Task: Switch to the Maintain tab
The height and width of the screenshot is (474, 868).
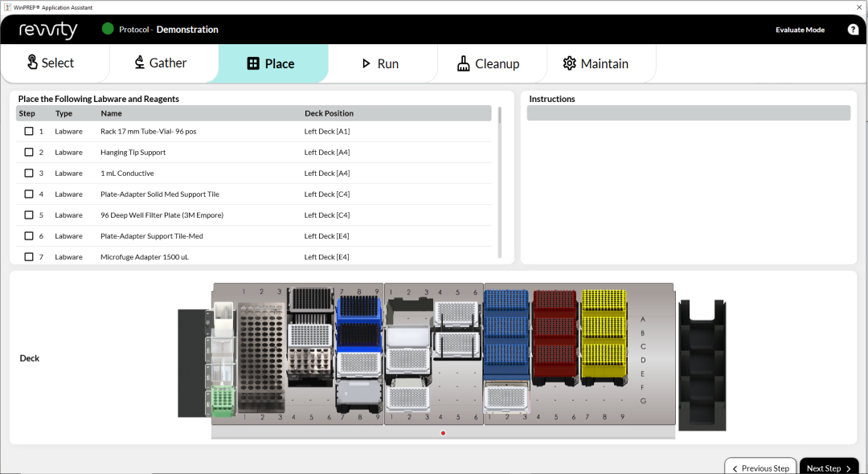Action: tap(596, 63)
